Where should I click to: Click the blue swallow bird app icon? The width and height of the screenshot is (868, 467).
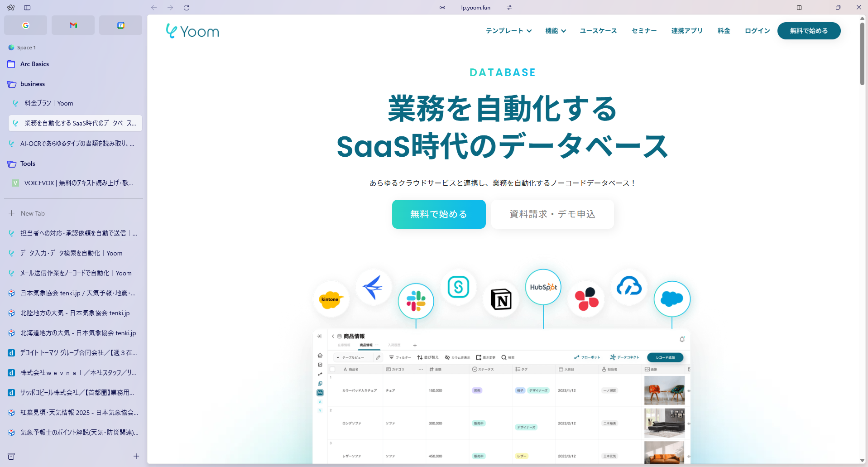374,287
